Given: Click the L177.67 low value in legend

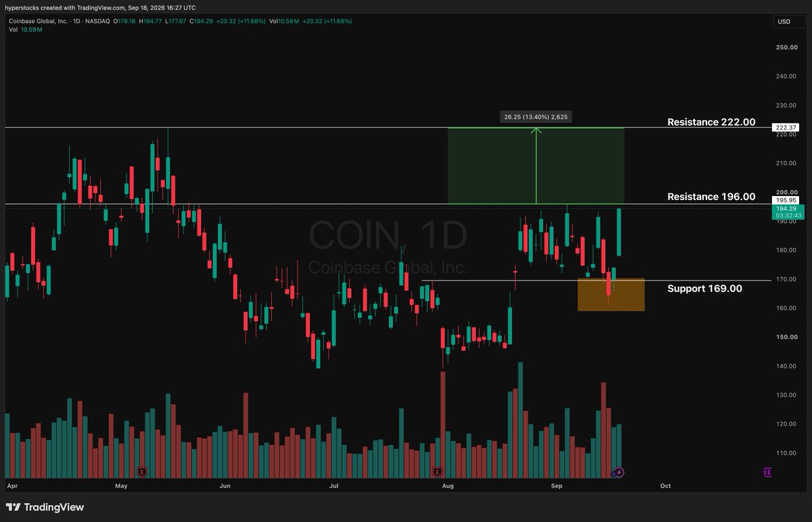Looking at the screenshot, I should click(177, 21).
